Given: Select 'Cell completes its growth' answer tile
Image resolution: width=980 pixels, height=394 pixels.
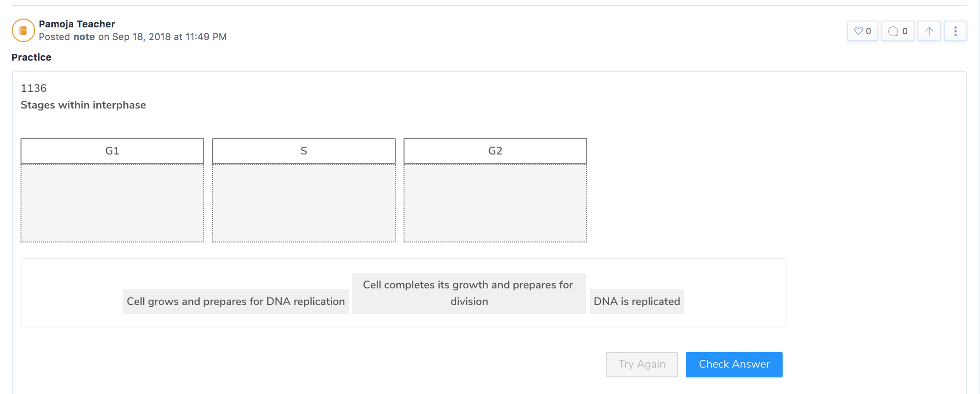Looking at the screenshot, I should [469, 293].
